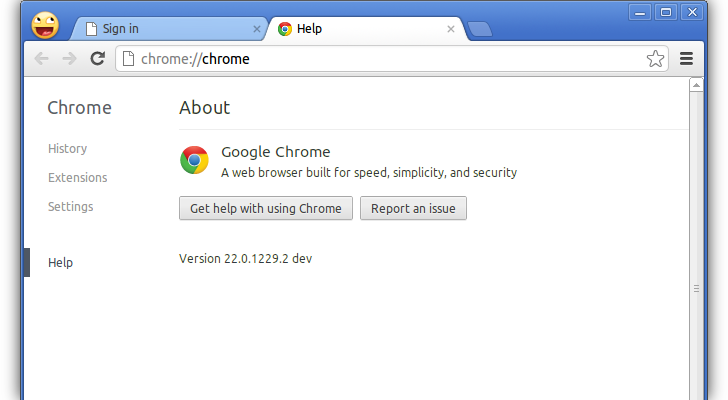Click the smiley profile avatar icon
Viewport: 728px width, 400px height.
point(45,26)
